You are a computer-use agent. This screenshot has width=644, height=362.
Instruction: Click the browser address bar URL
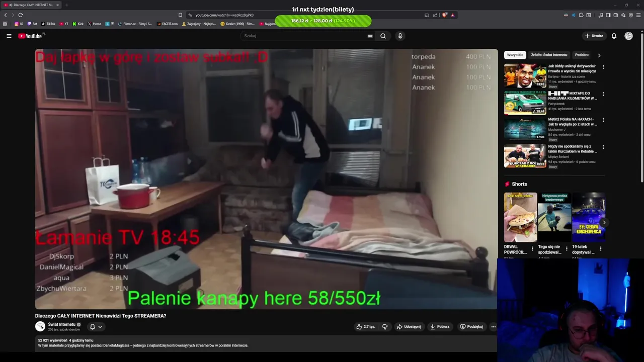coord(224,15)
